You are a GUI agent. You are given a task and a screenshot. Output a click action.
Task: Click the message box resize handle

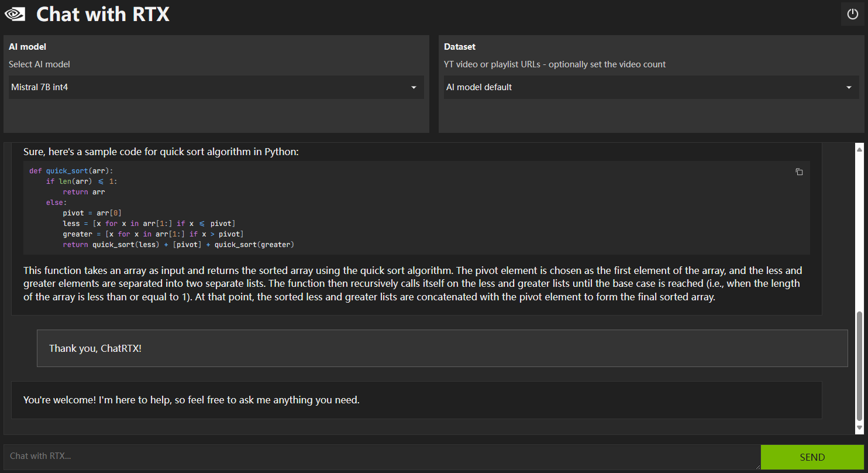pyautogui.click(x=757, y=467)
